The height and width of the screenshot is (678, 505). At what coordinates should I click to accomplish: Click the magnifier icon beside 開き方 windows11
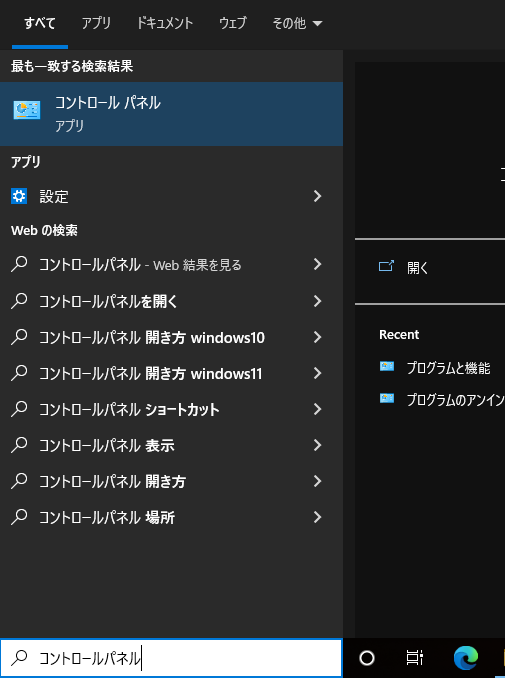[x=19, y=373]
